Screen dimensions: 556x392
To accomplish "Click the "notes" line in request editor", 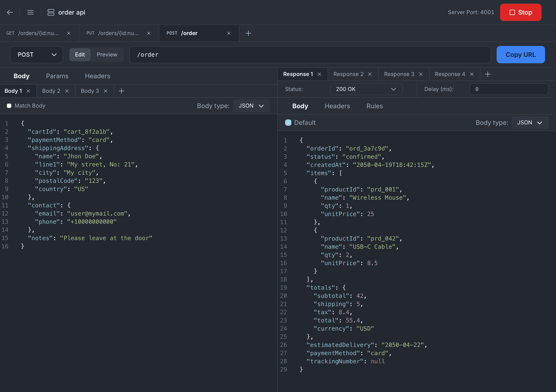I will click(90, 238).
